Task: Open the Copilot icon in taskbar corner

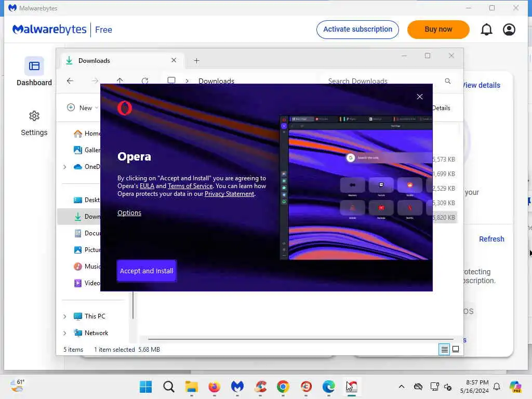Action: (x=515, y=387)
